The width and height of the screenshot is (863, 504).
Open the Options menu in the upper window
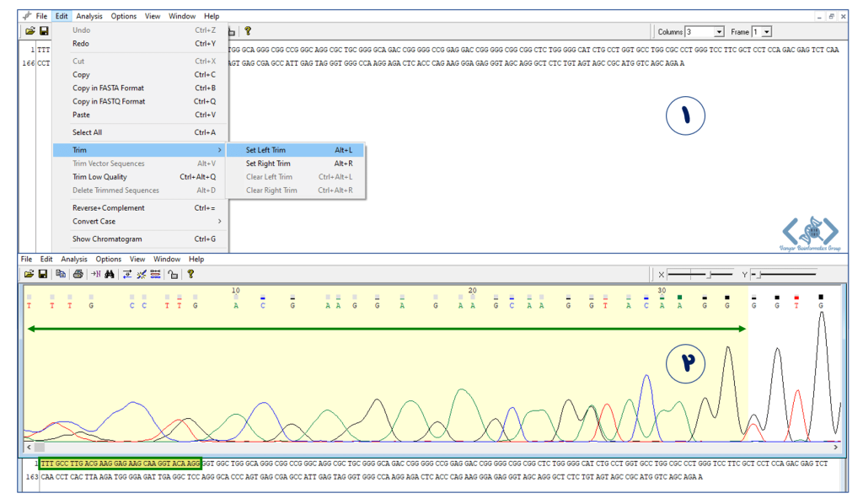coord(124,16)
